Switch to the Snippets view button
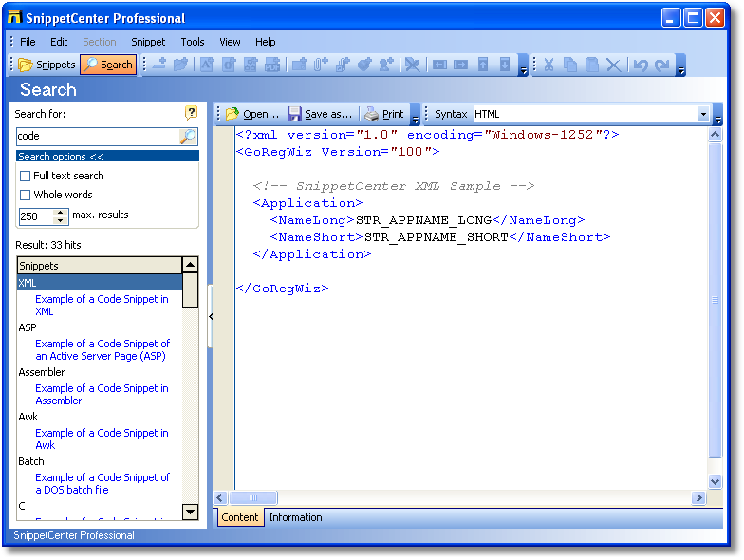Image resolution: width=744 pixels, height=560 pixels. pyautogui.click(x=46, y=65)
